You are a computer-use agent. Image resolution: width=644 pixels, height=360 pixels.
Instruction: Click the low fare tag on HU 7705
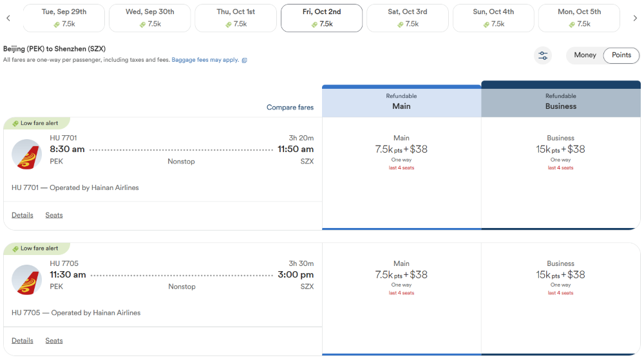click(x=36, y=249)
